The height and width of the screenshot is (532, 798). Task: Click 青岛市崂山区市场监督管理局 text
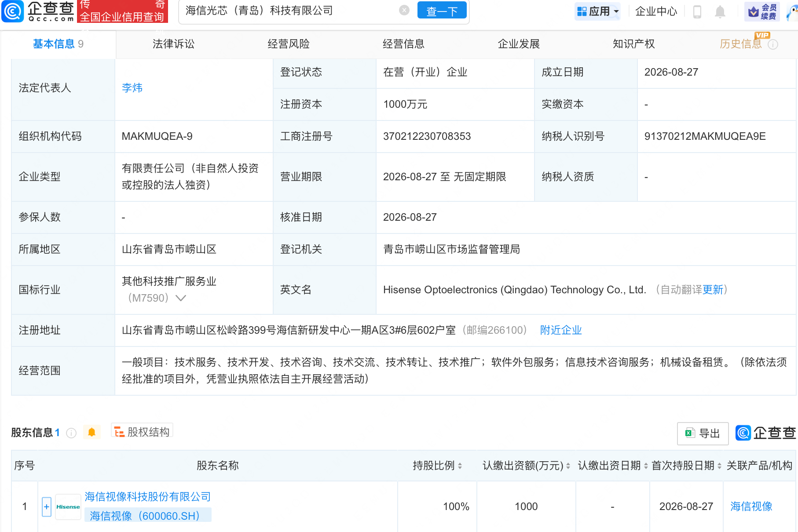(x=451, y=249)
